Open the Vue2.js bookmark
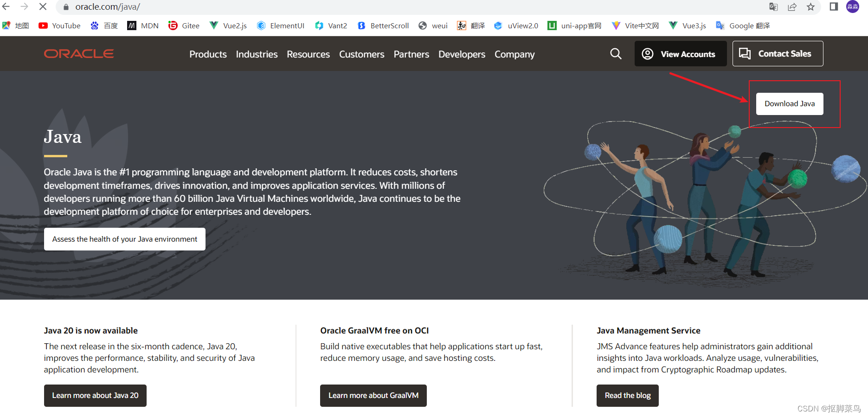The height and width of the screenshot is (417, 868). pyautogui.click(x=228, y=26)
